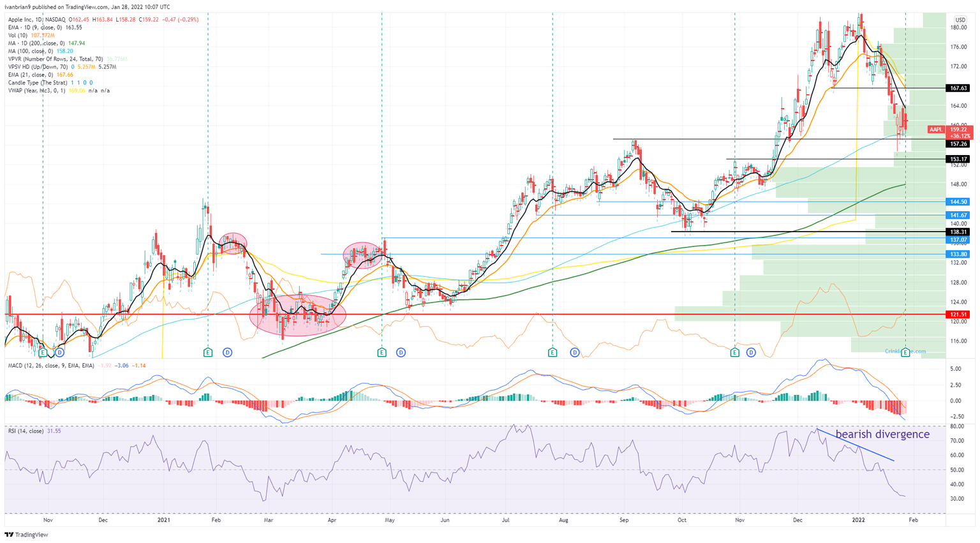The image size is (980, 543).
Task: Click the May label on the time axis
Action: click(390, 520)
